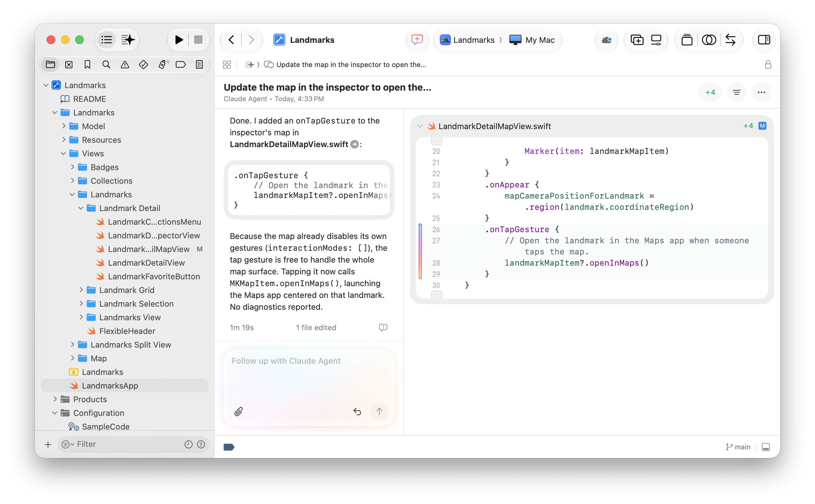Image resolution: width=815 pixels, height=504 pixels.
Task: Click the Stop build button
Action: click(198, 40)
